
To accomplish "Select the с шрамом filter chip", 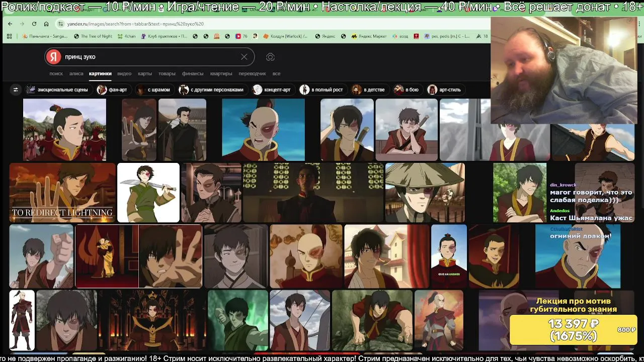I will click(154, 89).
